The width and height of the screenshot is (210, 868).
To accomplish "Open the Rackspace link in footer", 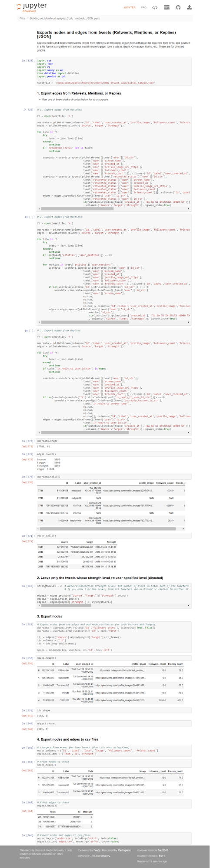I will (x=123, y=847).
